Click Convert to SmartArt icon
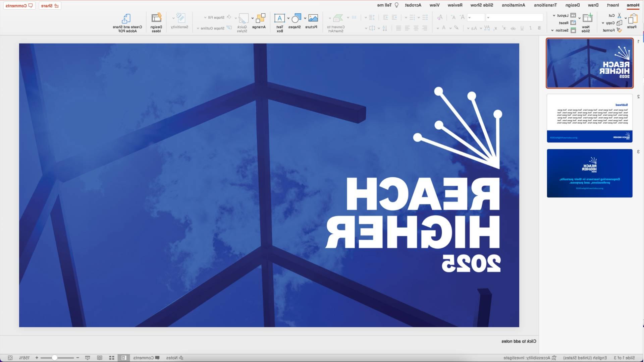Screen dimensions: 644x362 point(337,18)
